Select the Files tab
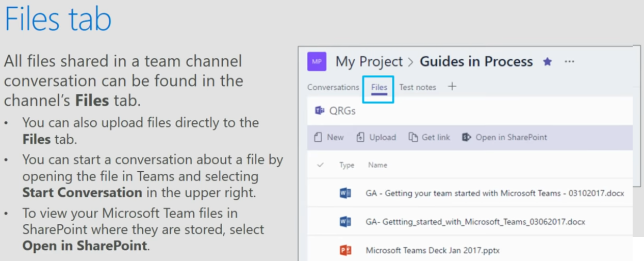Viewport: 644px width, 261px height. pyautogui.click(x=379, y=87)
